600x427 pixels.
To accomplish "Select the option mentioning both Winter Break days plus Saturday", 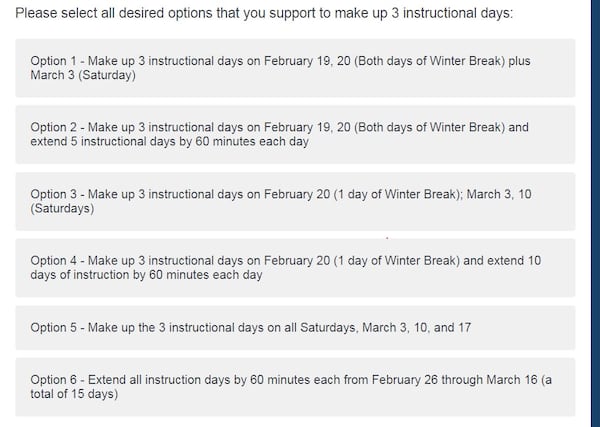I will [x=295, y=68].
